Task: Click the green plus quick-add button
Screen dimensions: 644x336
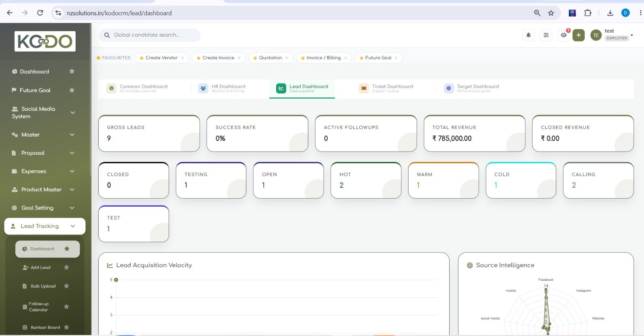Action: click(x=578, y=35)
